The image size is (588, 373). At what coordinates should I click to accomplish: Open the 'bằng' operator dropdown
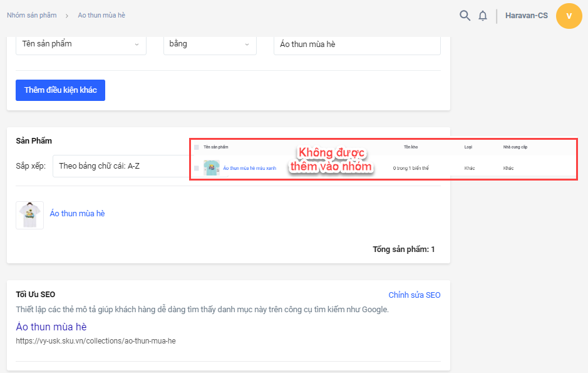click(210, 44)
